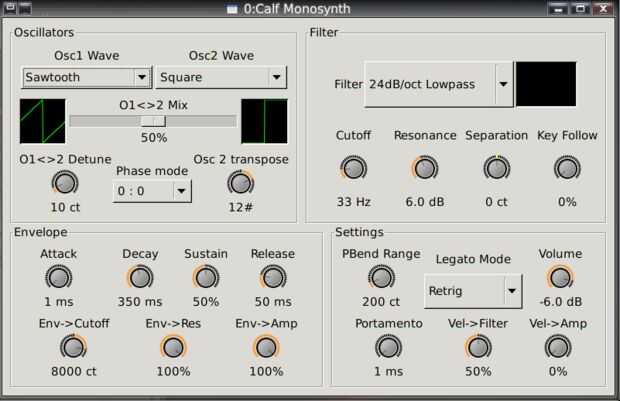The height and width of the screenshot is (401, 620).
Task: Click the 12# transpose value
Action: point(240,207)
